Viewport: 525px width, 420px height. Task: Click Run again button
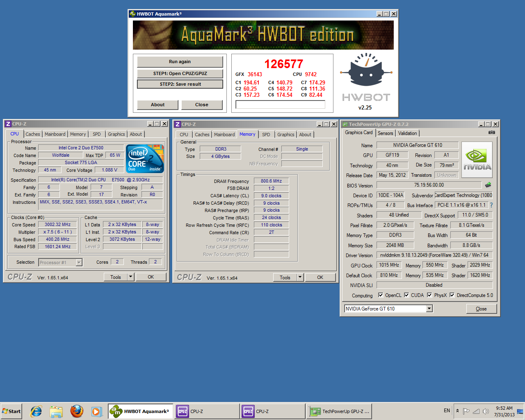pyautogui.click(x=180, y=62)
